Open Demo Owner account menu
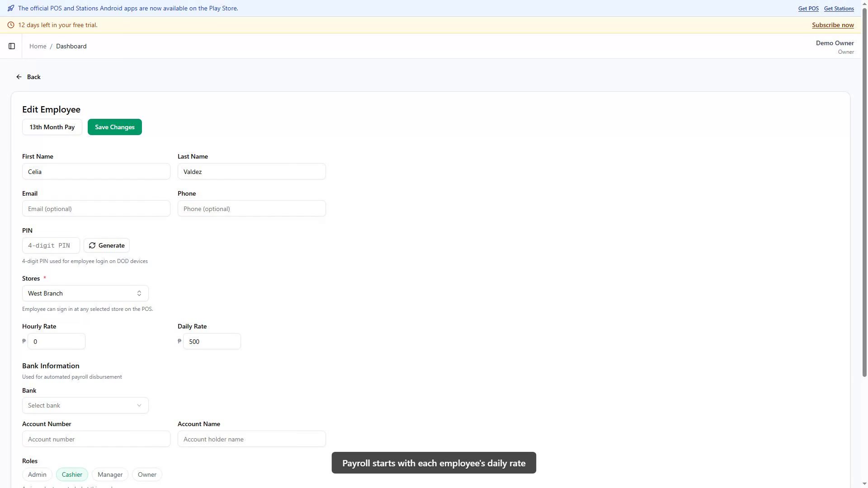 point(835,47)
